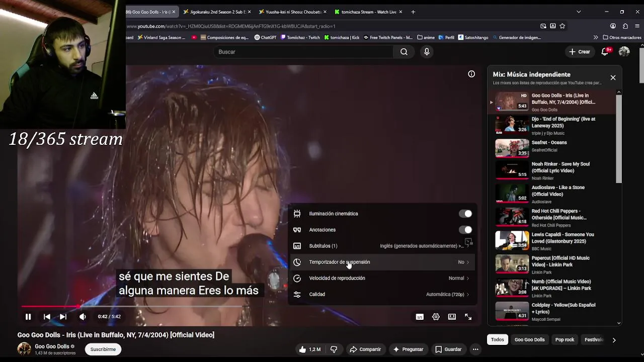The image size is (644, 362).
Task: Open Temporizador de suspensión option
Action: (381, 262)
